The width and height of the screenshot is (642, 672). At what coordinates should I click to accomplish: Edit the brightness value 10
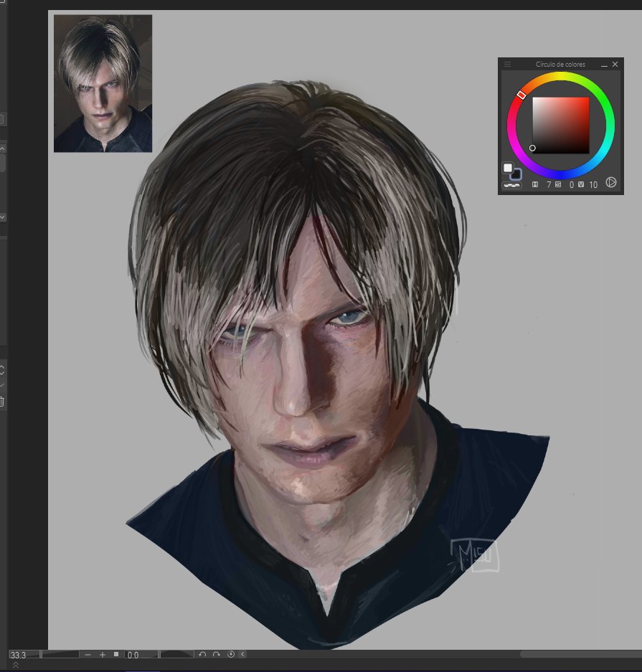coord(593,185)
